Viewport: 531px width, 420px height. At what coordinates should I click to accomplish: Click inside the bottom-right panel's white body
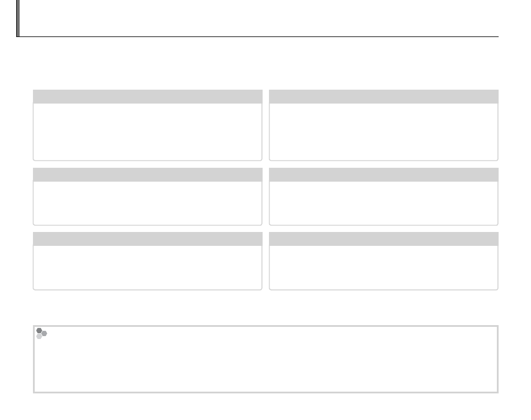coord(384,267)
